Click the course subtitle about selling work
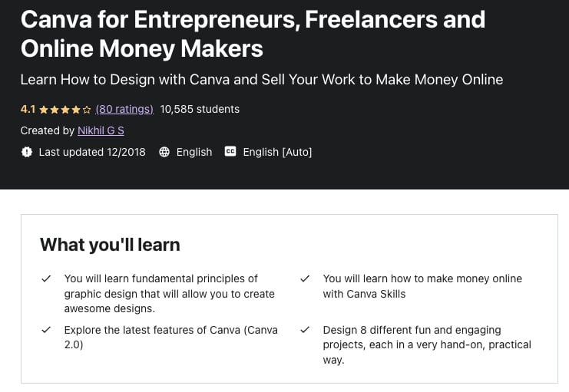This screenshot has height=392, width=569. tap(262, 80)
